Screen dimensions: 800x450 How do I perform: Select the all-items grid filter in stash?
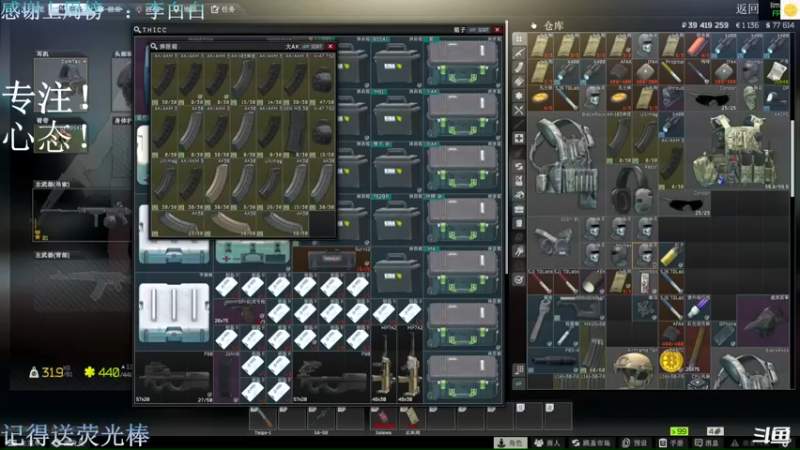pos(519,39)
